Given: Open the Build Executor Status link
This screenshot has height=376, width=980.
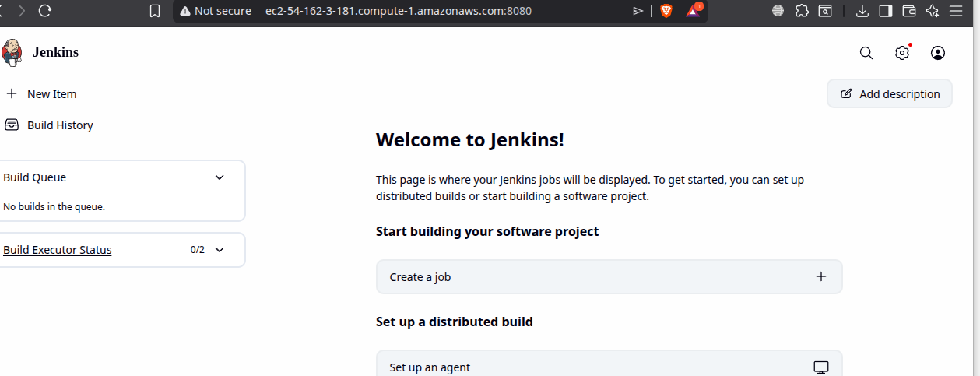Looking at the screenshot, I should point(58,250).
